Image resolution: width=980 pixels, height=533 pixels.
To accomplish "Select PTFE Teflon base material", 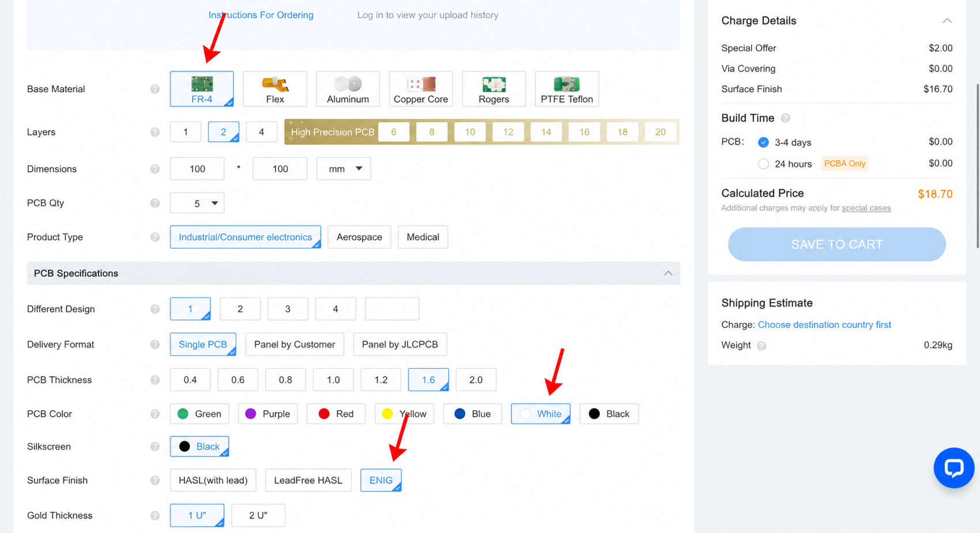I will pyautogui.click(x=567, y=89).
